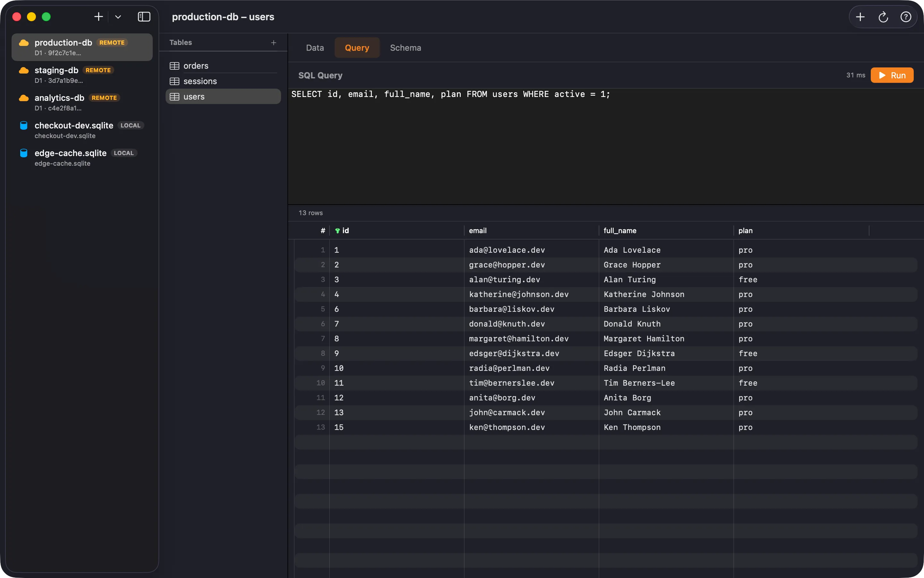The width and height of the screenshot is (924, 578).
Task: Click the edge-cache.sqlite database cylinder icon
Action: (x=24, y=153)
